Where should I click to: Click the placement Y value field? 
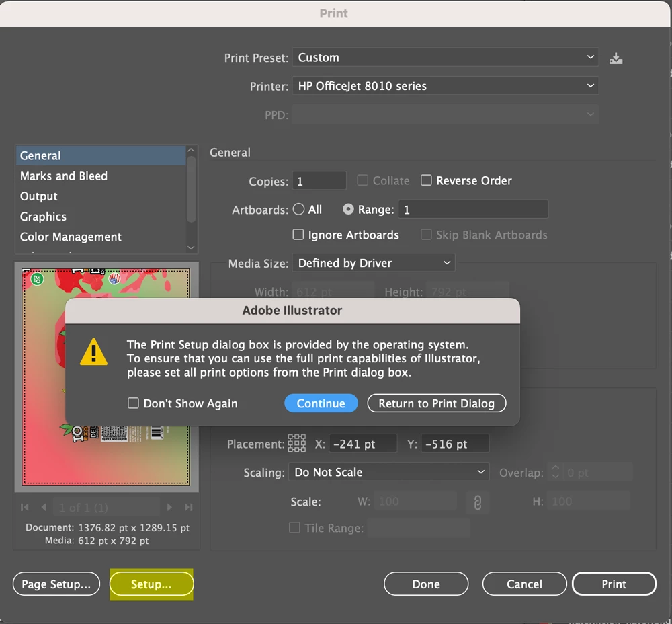(455, 443)
